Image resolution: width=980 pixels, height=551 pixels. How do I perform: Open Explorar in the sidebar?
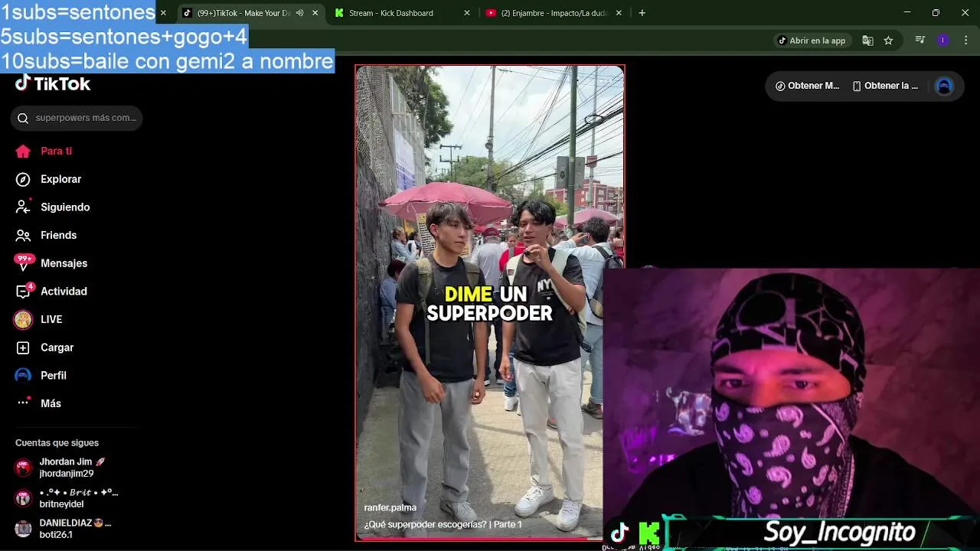[x=60, y=179]
